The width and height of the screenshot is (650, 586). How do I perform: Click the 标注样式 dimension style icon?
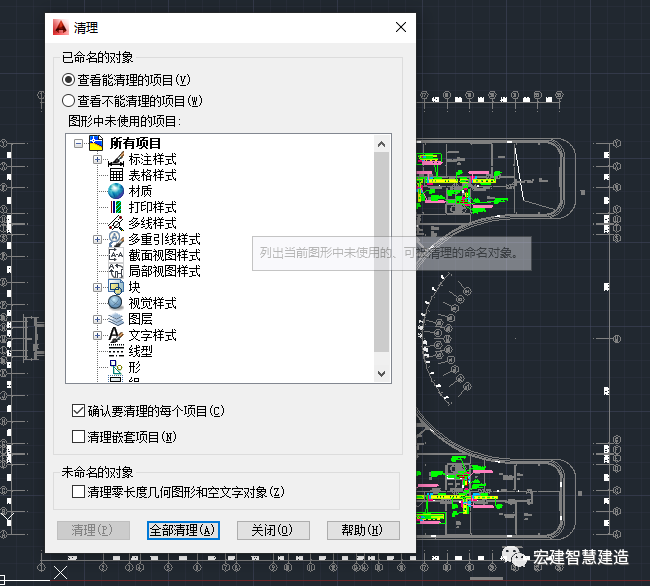click(116, 159)
